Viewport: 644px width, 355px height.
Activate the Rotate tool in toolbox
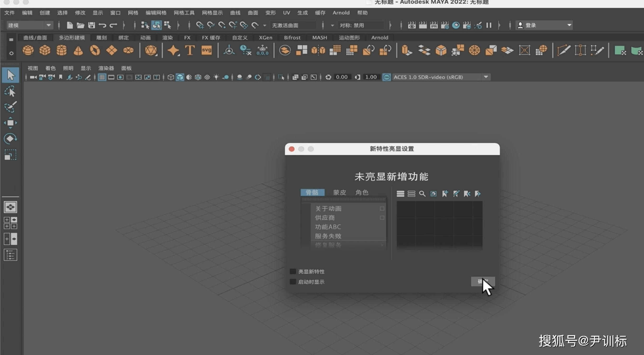[x=10, y=139]
